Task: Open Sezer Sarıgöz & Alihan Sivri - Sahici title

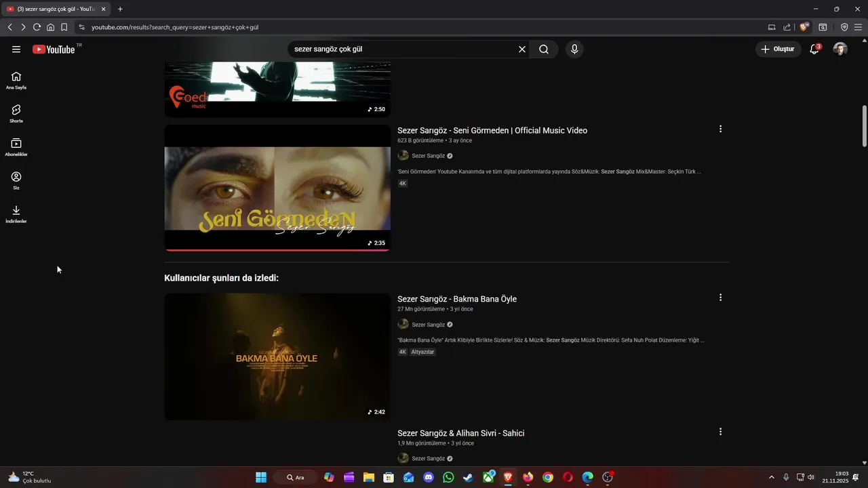Action: pyautogui.click(x=461, y=433)
